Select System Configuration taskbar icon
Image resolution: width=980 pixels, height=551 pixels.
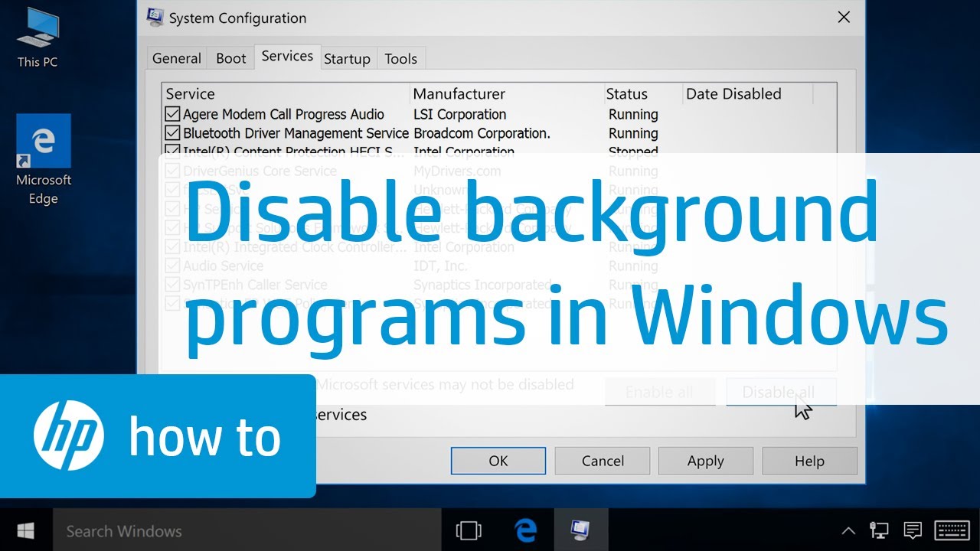(580, 530)
